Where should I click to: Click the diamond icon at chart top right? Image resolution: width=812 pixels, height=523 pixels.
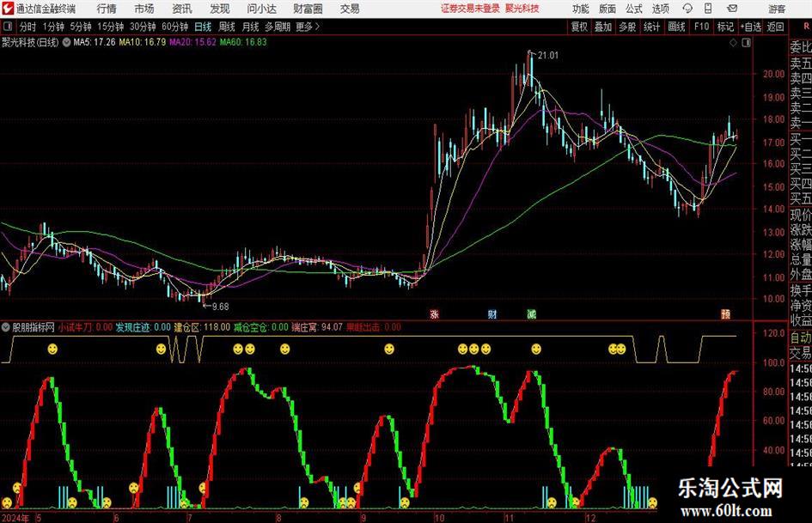pyautogui.click(x=733, y=42)
